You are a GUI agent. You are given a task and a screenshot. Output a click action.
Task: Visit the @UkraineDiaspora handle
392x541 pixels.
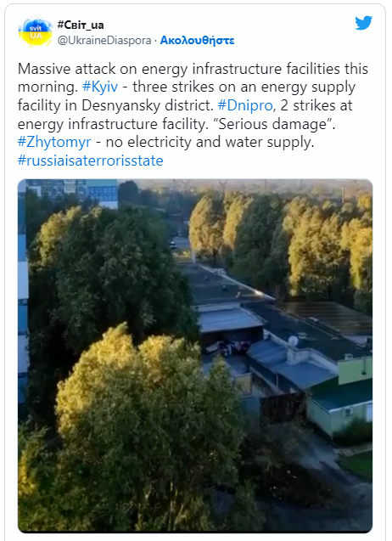(x=104, y=41)
